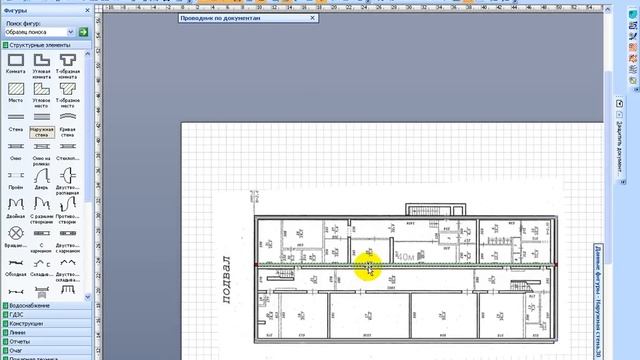Click the green search arrow button
Viewport: 640px width, 360px height.
tap(83, 32)
